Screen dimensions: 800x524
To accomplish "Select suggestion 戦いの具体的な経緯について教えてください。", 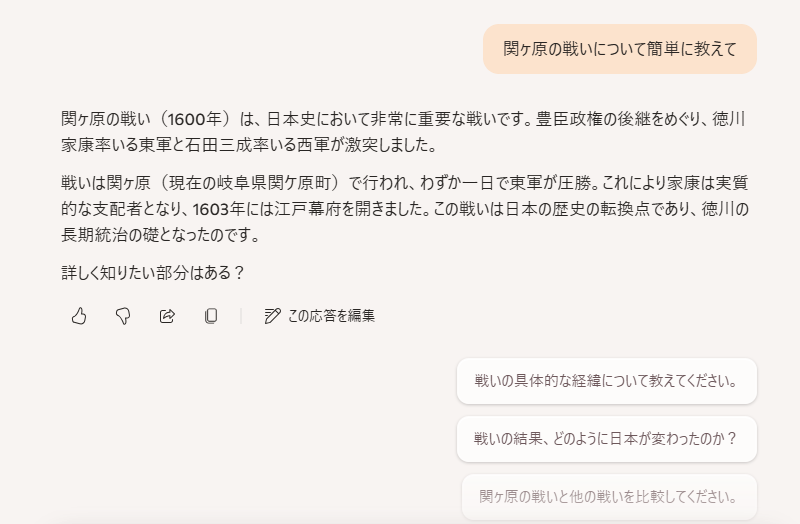I will [607, 381].
